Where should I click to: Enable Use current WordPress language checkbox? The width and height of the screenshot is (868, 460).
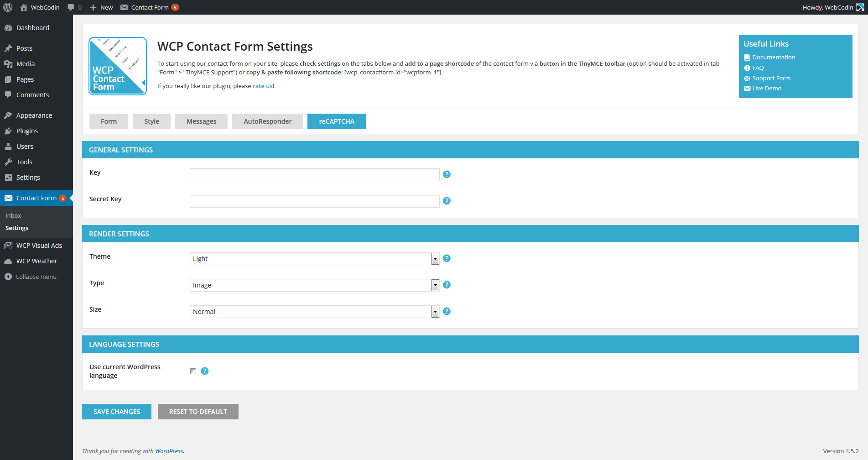(x=193, y=371)
